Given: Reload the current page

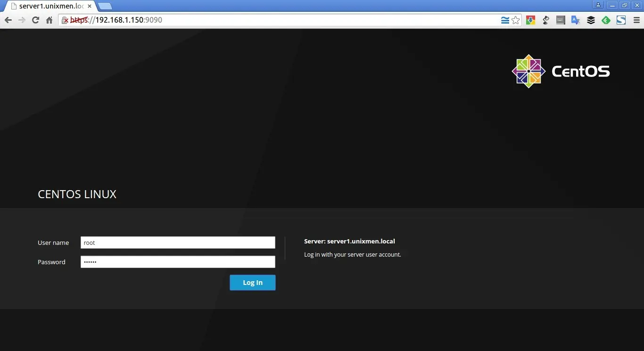Looking at the screenshot, I should pyautogui.click(x=35, y=20).
